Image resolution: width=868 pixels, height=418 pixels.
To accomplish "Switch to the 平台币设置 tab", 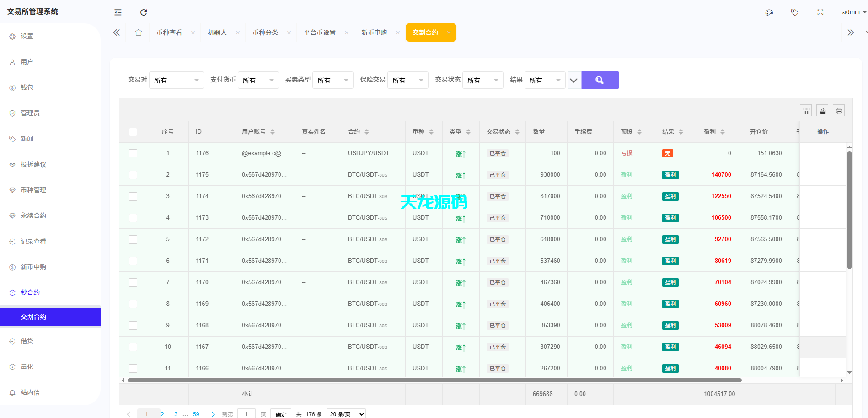I will 319,32.
